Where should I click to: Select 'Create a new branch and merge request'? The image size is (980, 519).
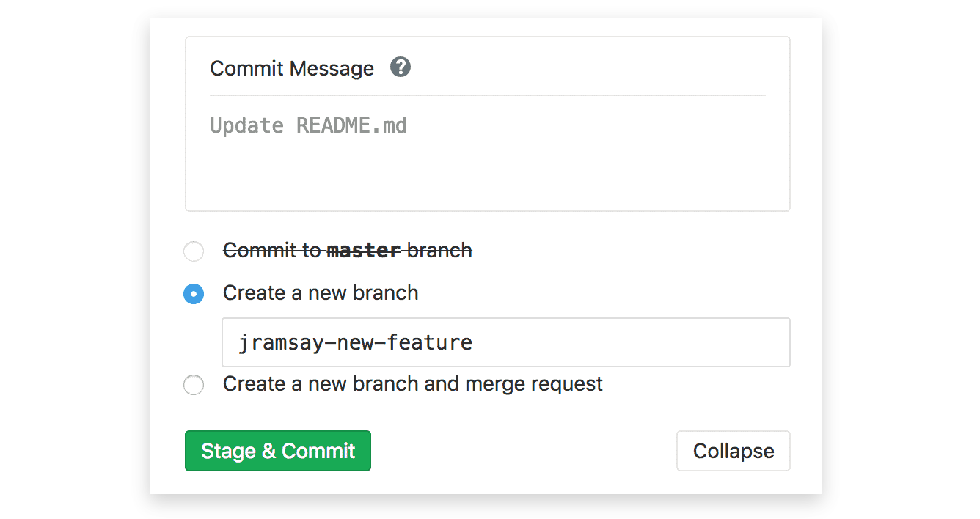[x=193, y=384]
